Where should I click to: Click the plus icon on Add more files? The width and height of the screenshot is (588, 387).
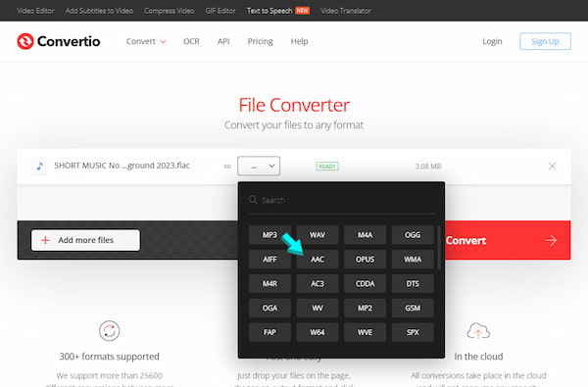(x=45, y=240)
